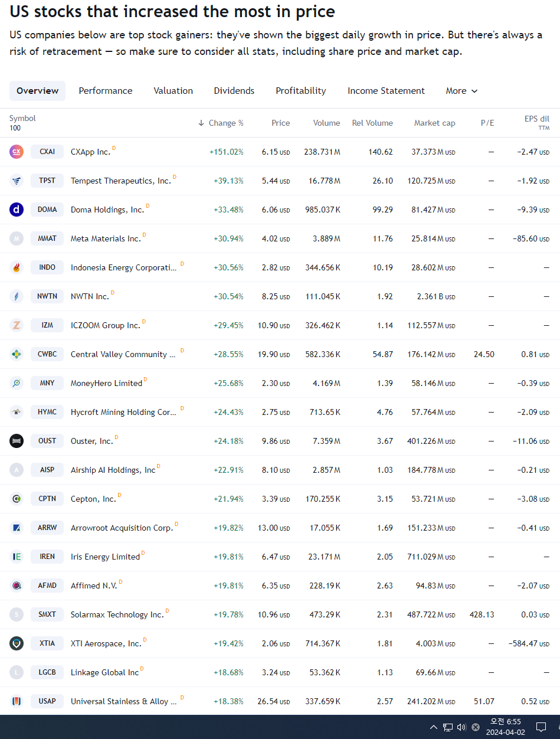
Task: Select the Overview tab
Action: [37, 91]
